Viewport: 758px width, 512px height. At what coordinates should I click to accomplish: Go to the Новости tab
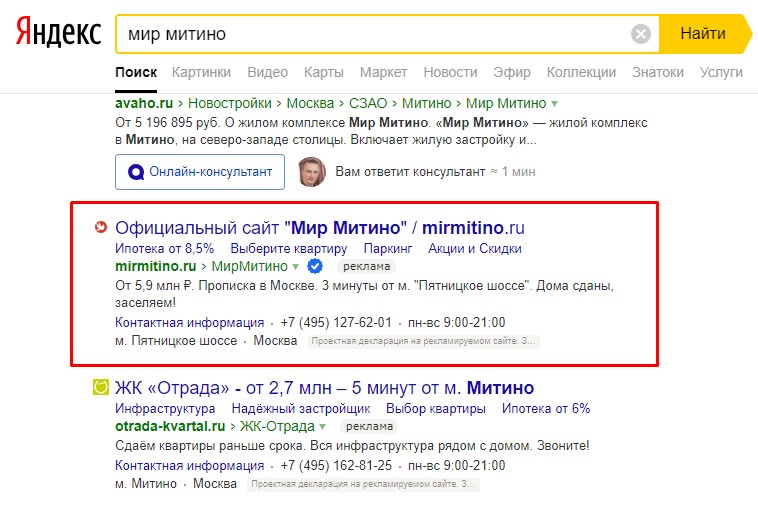(450, 72)
